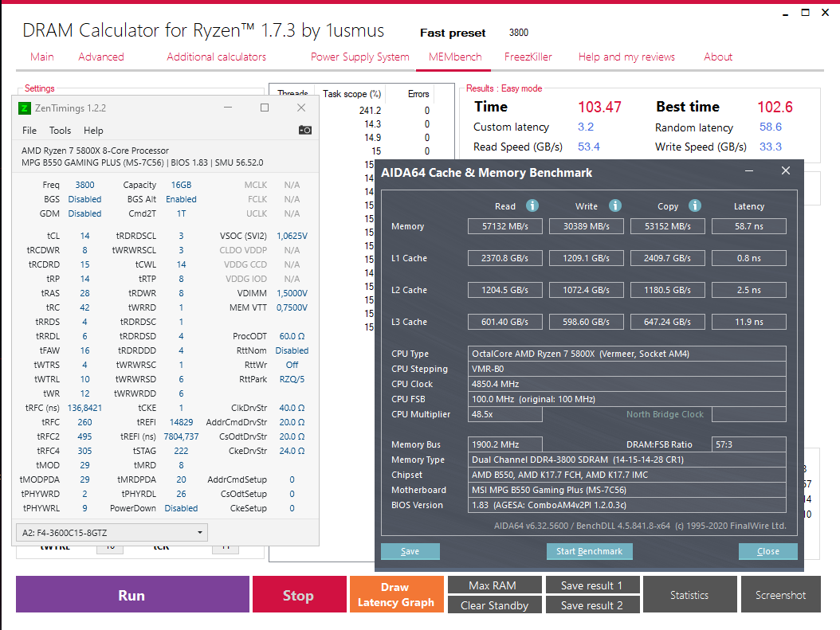Click the CPU Clock 4850.4 MHz field
The width and height of the screenshot is (840, 630).
[x=626, y=384]
